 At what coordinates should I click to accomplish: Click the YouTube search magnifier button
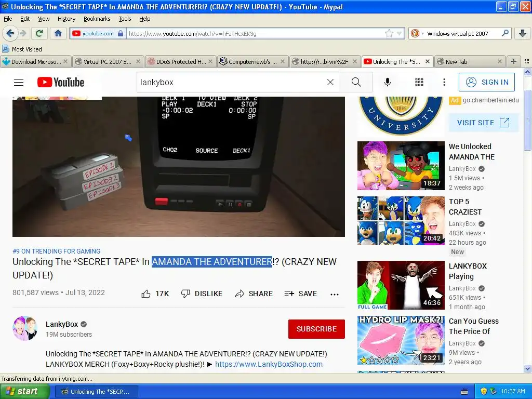tap(356, 82)
